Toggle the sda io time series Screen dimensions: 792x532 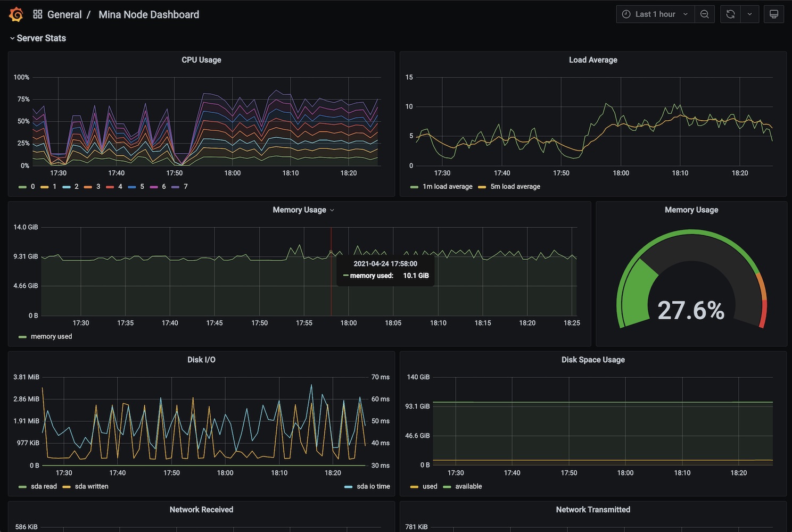click(373, 487)
